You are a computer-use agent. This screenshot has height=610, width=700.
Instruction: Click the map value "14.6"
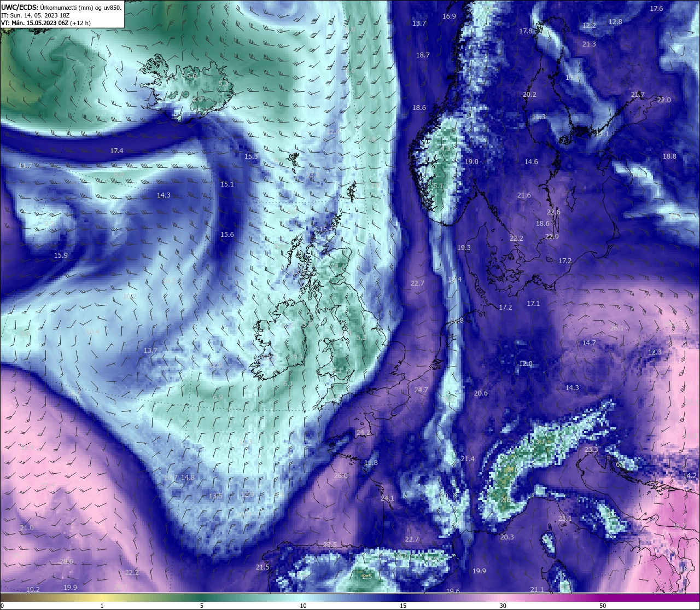coord(531,161)
